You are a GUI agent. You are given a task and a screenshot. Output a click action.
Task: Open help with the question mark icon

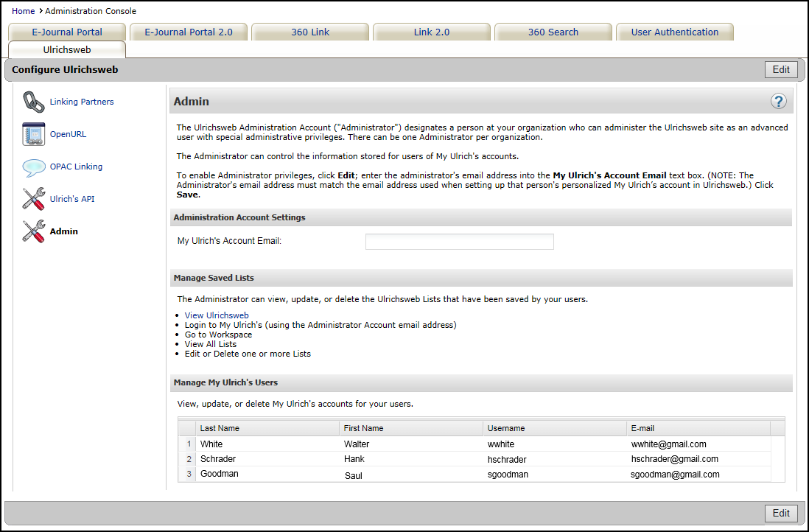[778, 102]
